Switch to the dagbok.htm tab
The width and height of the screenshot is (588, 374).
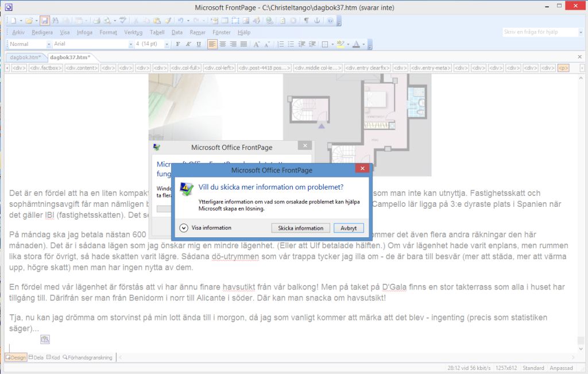point(25,57)
